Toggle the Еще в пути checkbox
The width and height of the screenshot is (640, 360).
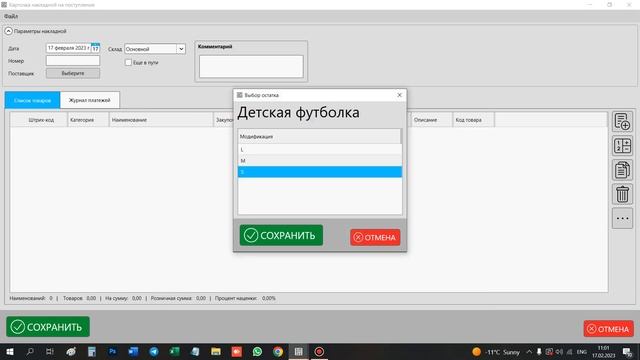coord(128,62)
